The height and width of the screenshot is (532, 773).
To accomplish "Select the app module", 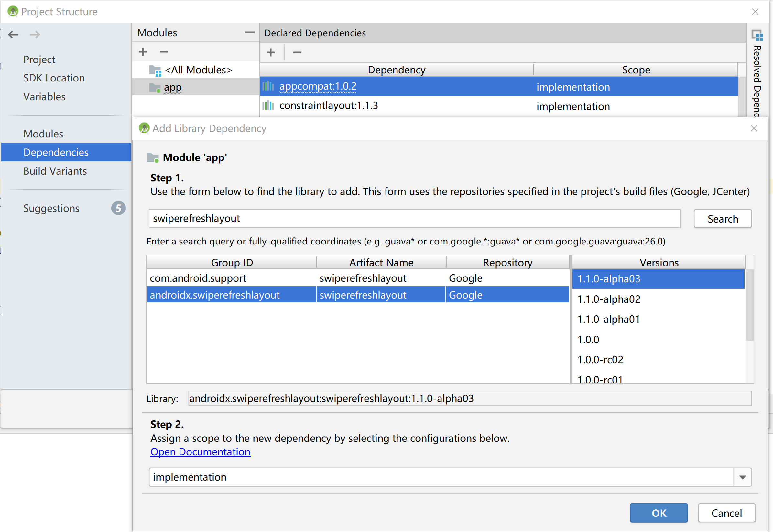I will point(173,87).
